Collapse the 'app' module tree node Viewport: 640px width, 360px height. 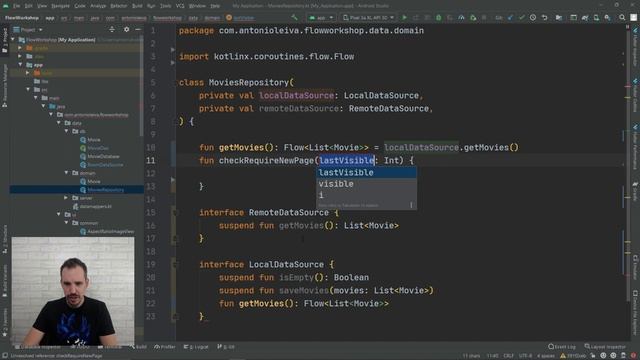click(20, 64)
